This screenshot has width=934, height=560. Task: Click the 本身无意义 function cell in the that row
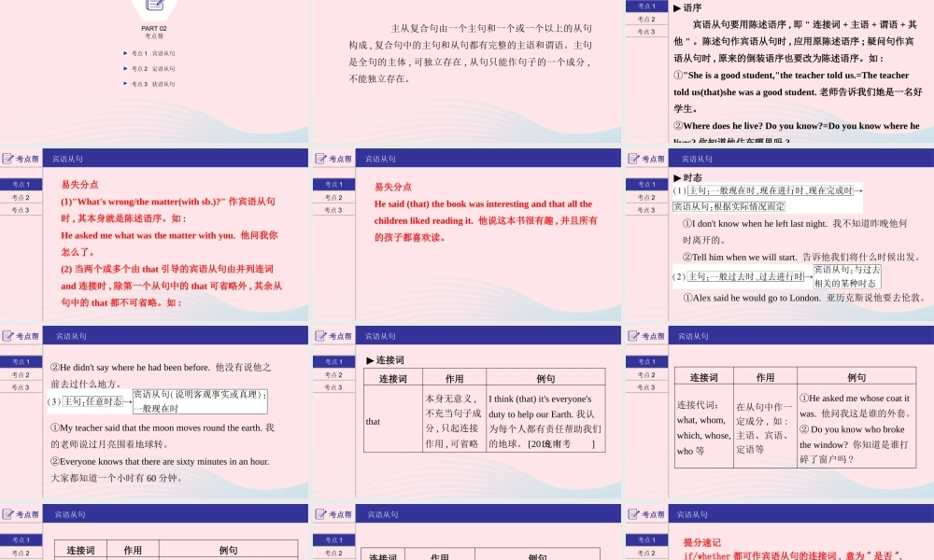pyautogui.click(x=455, y=421)
